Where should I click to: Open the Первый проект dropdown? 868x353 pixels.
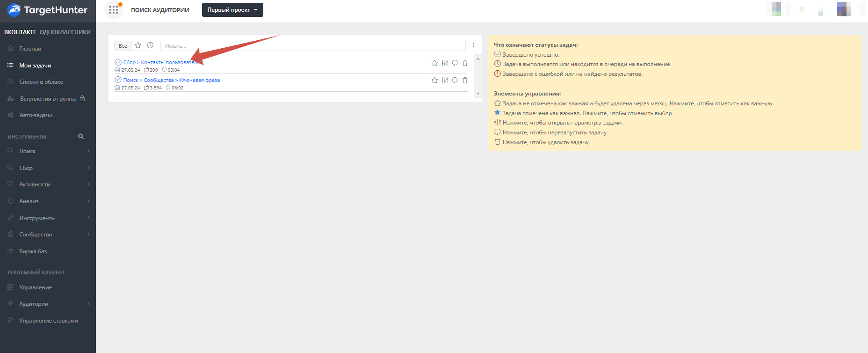pos(232,10)
